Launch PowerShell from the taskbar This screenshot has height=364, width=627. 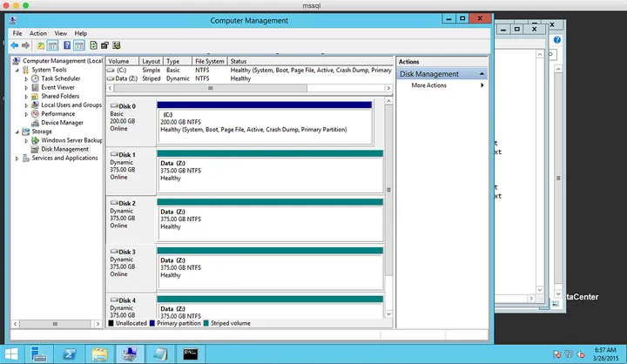70,354
